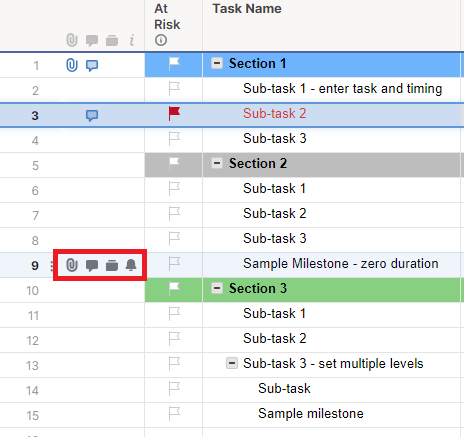Viewport: 464px width, 437px height.
Task: Collapse Section 1
Action: [x=217, y=63]
